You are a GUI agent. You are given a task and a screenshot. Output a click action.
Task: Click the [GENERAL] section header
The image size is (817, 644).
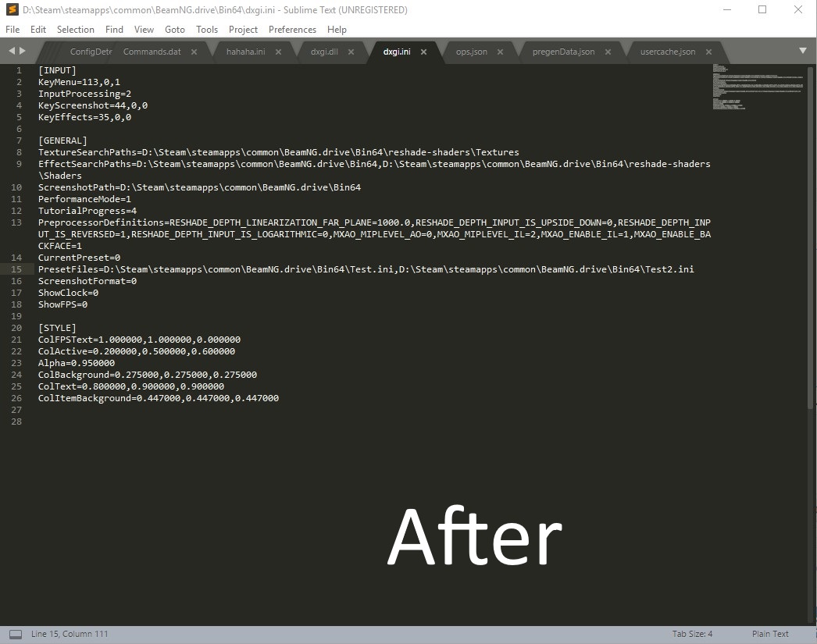[x=62, y=141]
